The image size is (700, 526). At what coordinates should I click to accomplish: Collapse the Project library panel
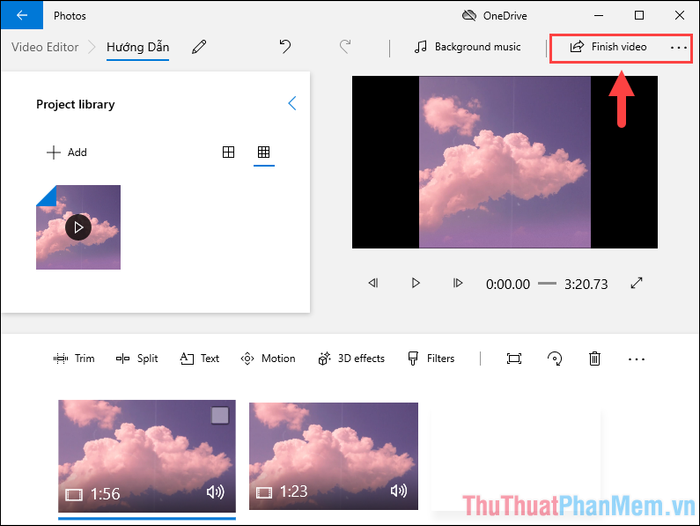pyautogui.click(x=292, y=104)
